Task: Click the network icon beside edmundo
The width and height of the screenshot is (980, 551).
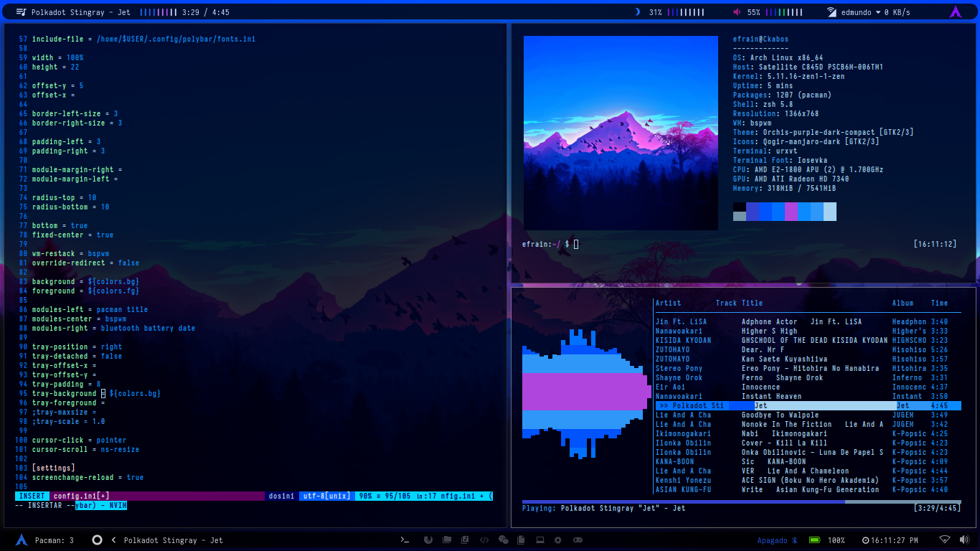Action: pos(831,12)
